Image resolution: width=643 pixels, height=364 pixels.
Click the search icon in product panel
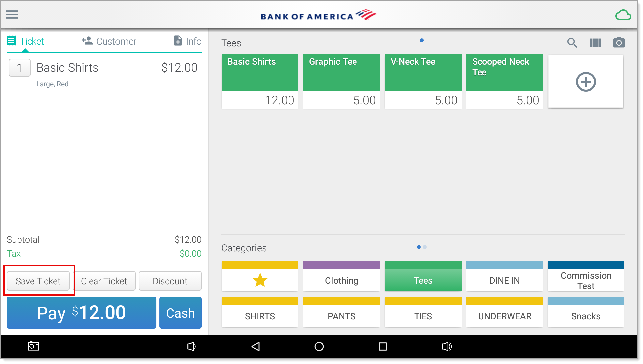click(x=573, y=43)
